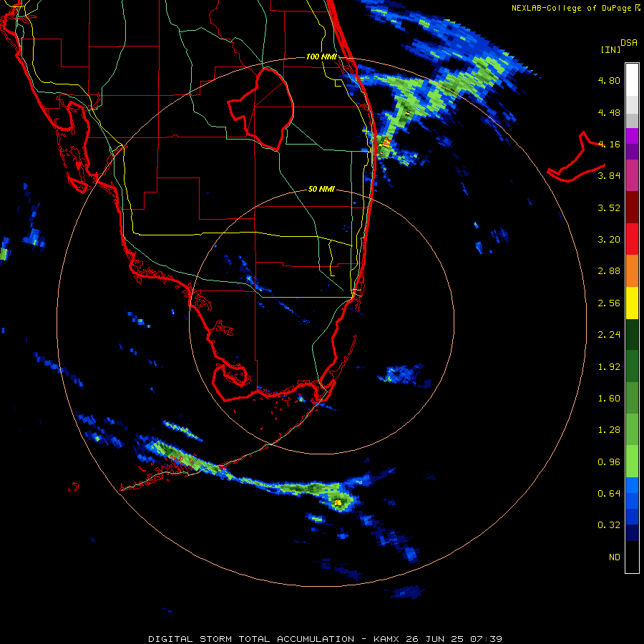Pick the bright red band in the color scale
644x644 pixels.
[x=632, y=239]
